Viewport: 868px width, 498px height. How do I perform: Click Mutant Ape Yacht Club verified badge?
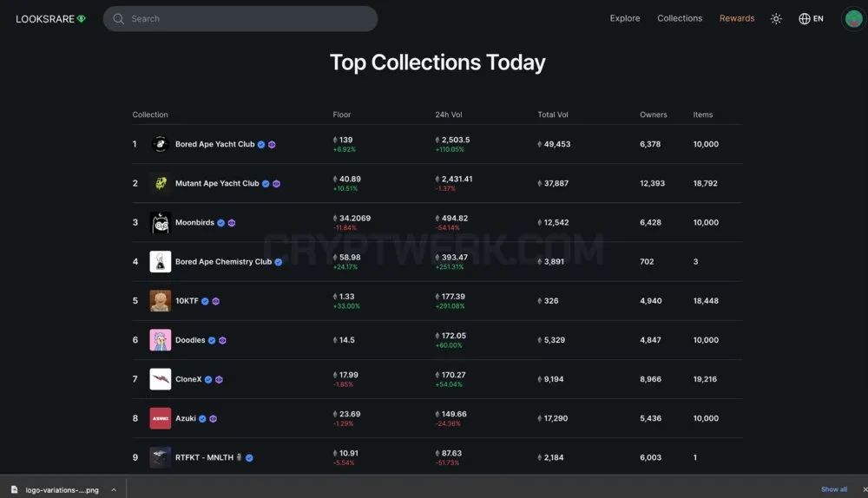click(266, 184)
